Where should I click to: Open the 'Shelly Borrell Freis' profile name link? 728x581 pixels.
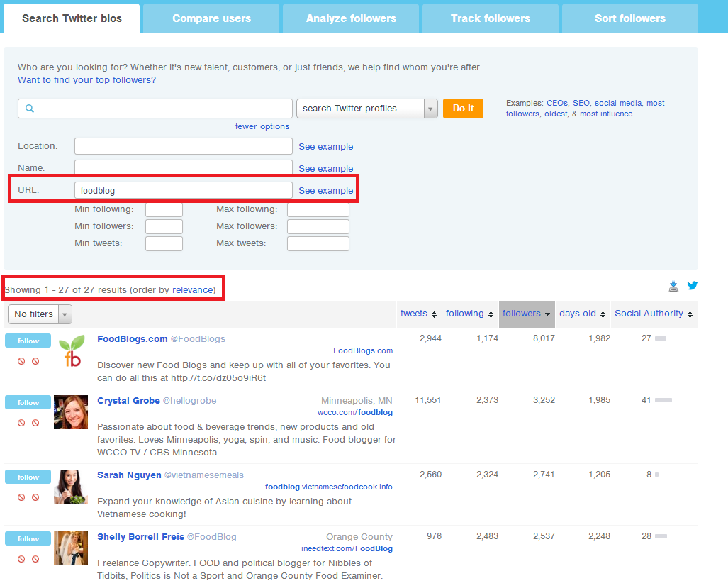140,537
